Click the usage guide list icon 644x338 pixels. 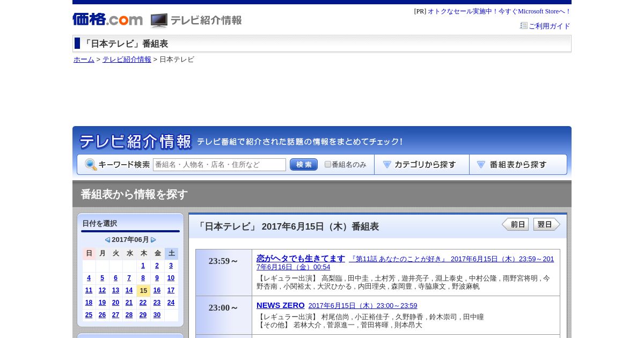(524, 25)
